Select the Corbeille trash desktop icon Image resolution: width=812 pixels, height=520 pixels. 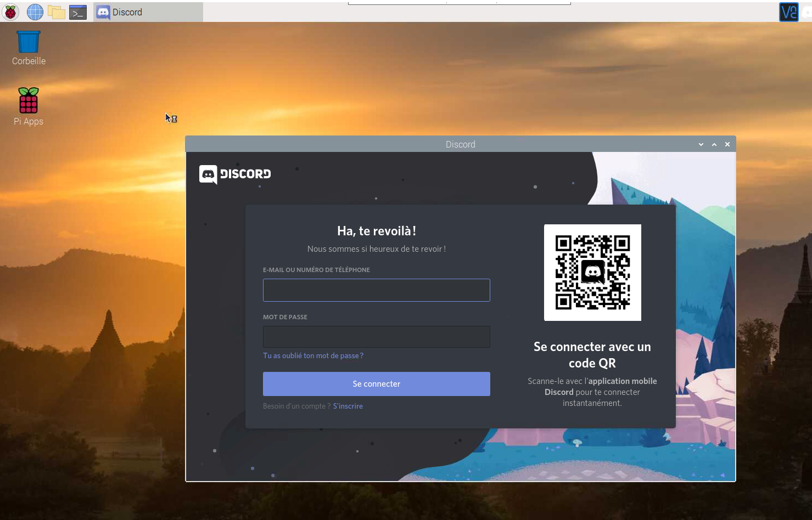click(x=29, y=48)
